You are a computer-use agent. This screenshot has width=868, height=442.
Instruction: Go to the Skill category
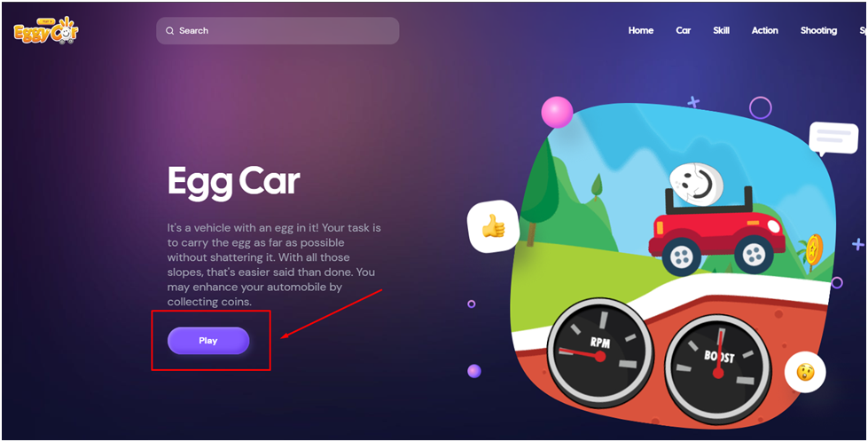pyautogui.click(x=721, y=30)
